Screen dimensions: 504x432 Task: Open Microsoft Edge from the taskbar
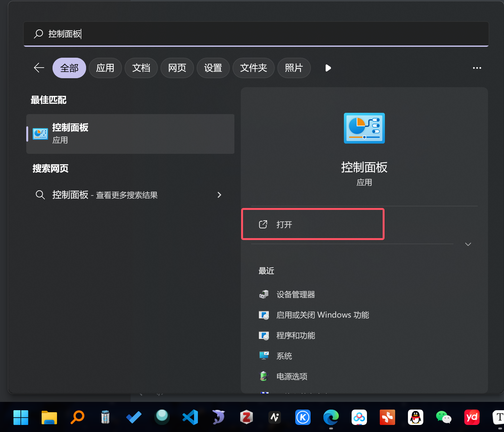pos(331,417)
